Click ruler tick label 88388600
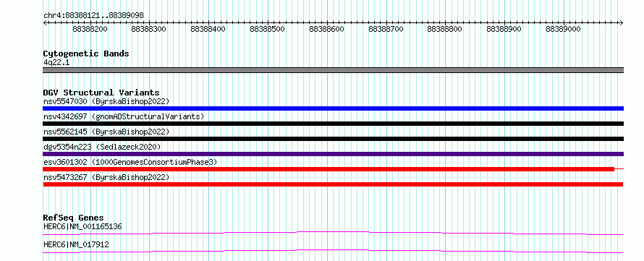 (x=326, y=29)
